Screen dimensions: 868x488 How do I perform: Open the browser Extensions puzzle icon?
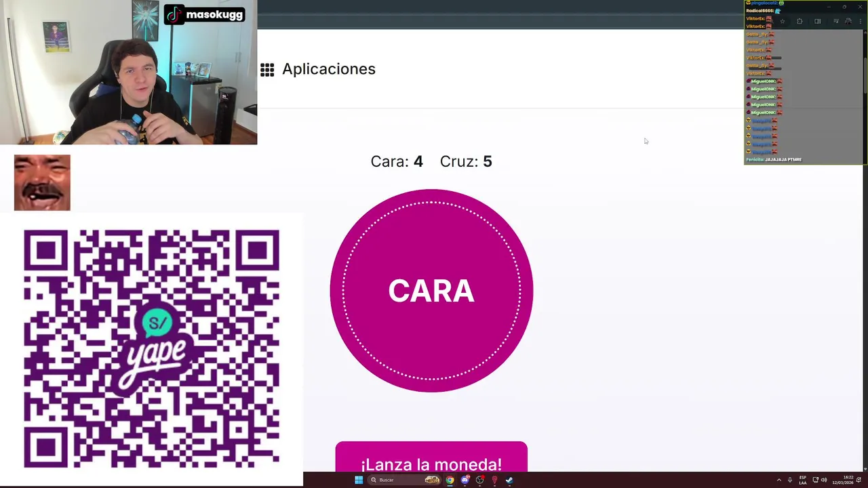[x=800, y=21]
